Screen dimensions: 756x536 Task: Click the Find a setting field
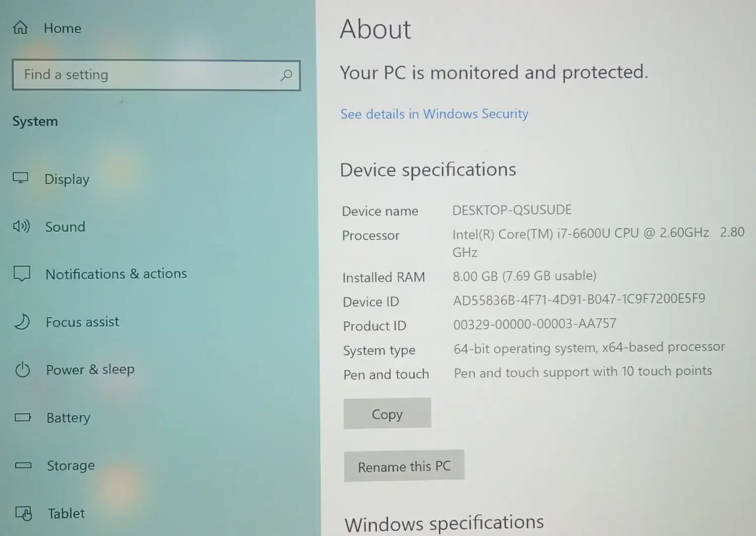[156, 76]
